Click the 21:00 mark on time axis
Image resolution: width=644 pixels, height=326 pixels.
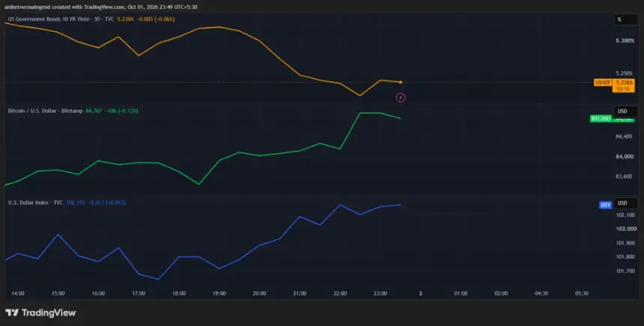pyautogui.click(x=300, y=294)
